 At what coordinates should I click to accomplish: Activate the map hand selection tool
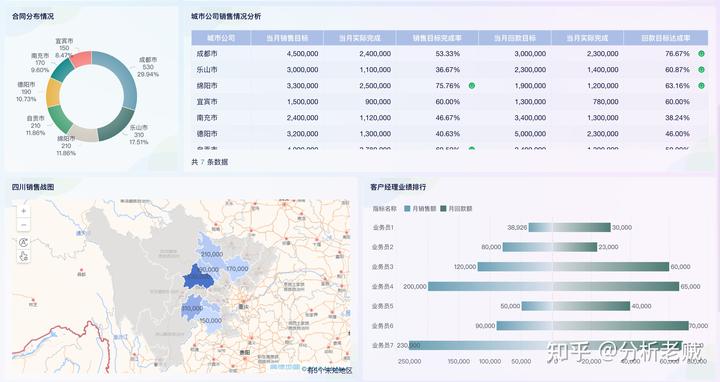[23, 257]
